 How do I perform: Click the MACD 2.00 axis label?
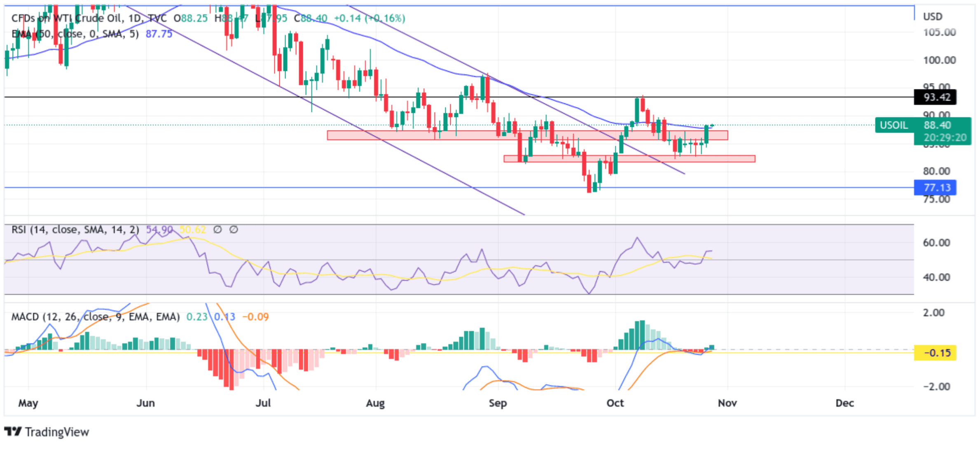(x=934, y=313)
